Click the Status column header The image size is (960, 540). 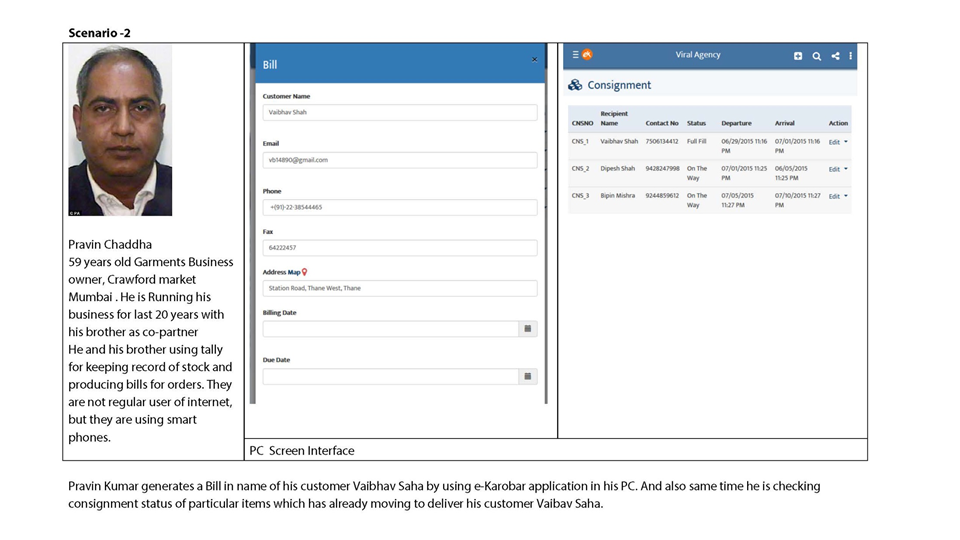[696, 123]
